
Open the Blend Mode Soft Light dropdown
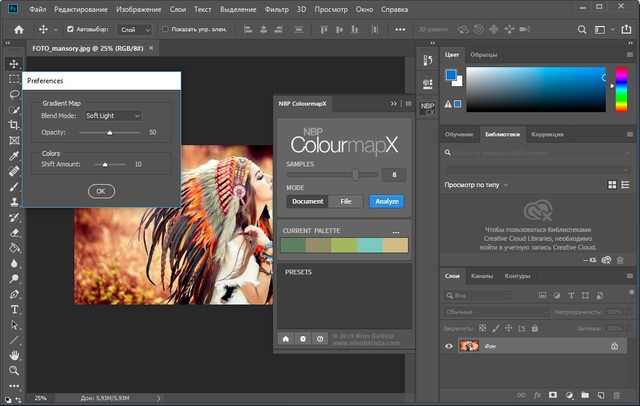point(113,116)
